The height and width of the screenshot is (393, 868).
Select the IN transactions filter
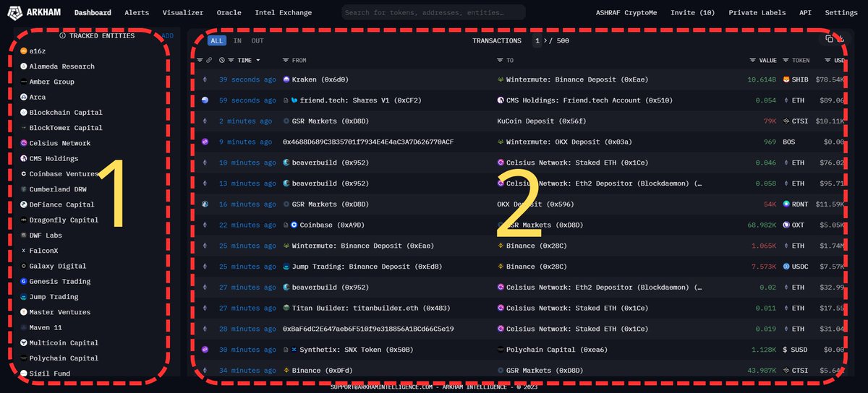(x=237, y=41)
